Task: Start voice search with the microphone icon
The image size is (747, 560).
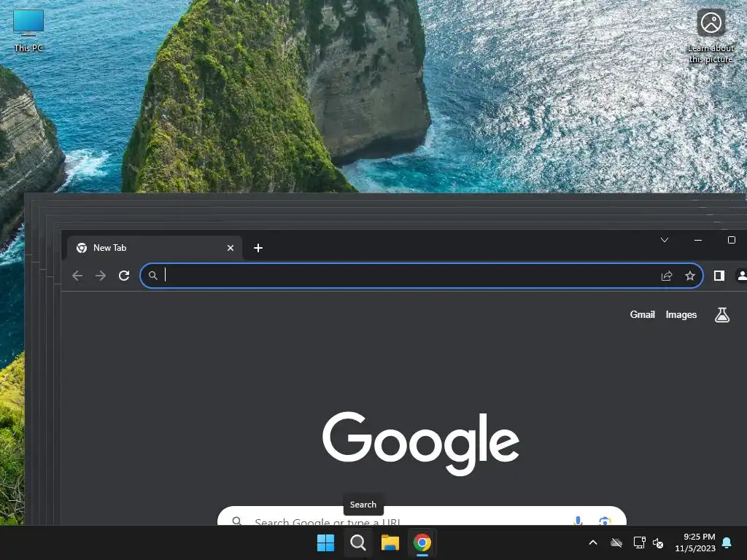Action: pos(578,521)
